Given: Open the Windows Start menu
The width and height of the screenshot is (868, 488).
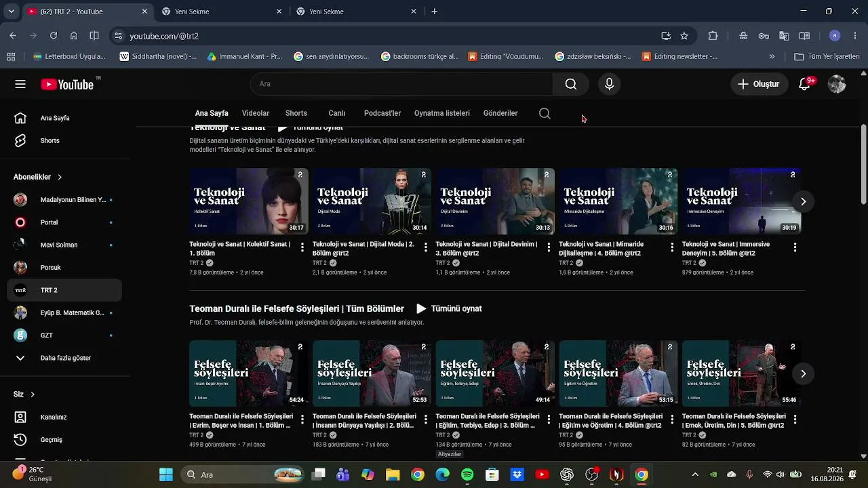Looking at the screenshot, I should 166,474.
